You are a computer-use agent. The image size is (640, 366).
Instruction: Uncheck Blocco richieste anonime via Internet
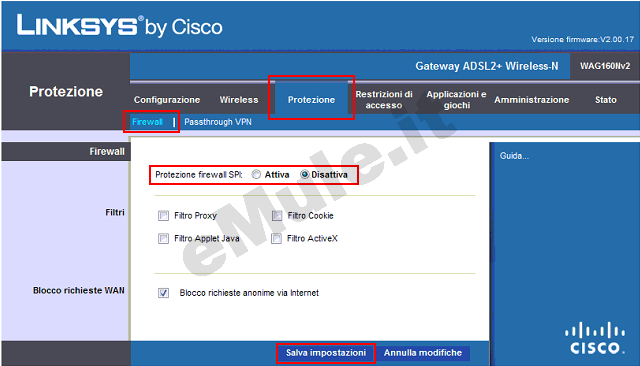pos(163,293)
